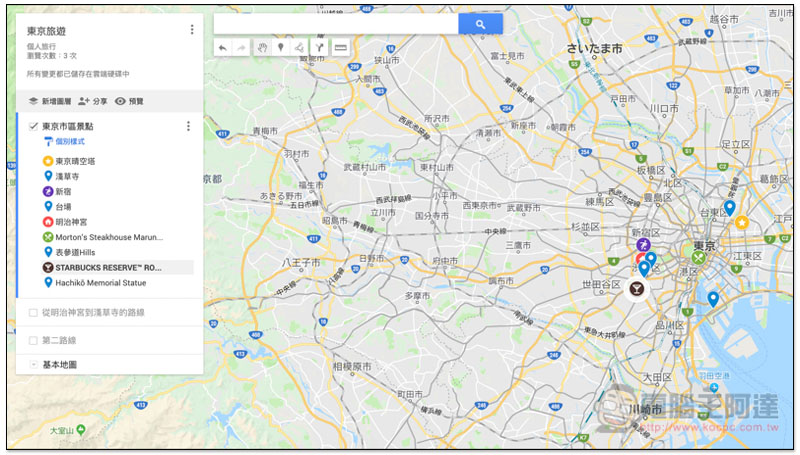
Task: Click the blue pin icon beside 表參道Hills
Action: coord(48,251)
